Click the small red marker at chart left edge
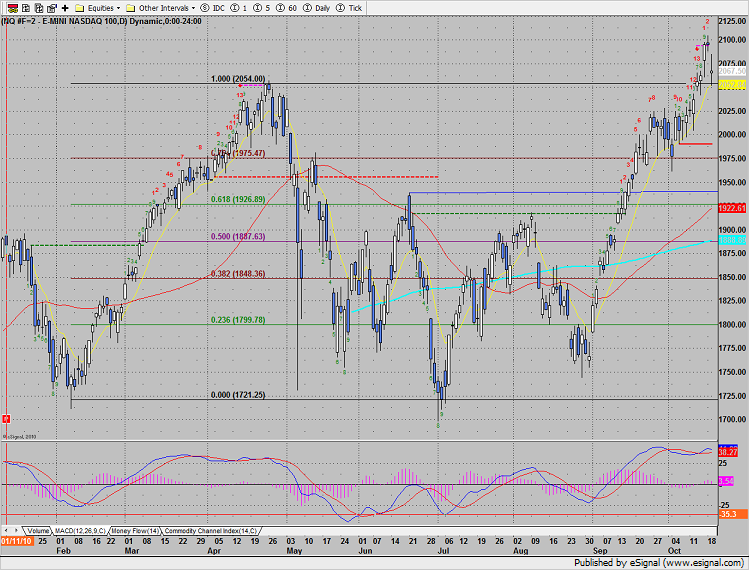Image resolution: width=749 pixels, height=570 pixels. [x=6, y=419]
